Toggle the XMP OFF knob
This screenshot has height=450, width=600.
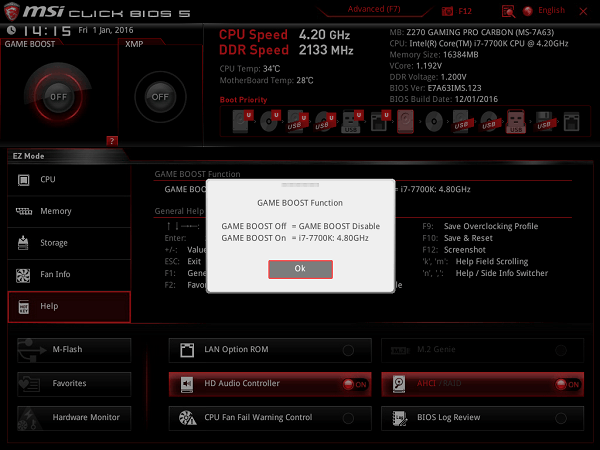(160, 97)
